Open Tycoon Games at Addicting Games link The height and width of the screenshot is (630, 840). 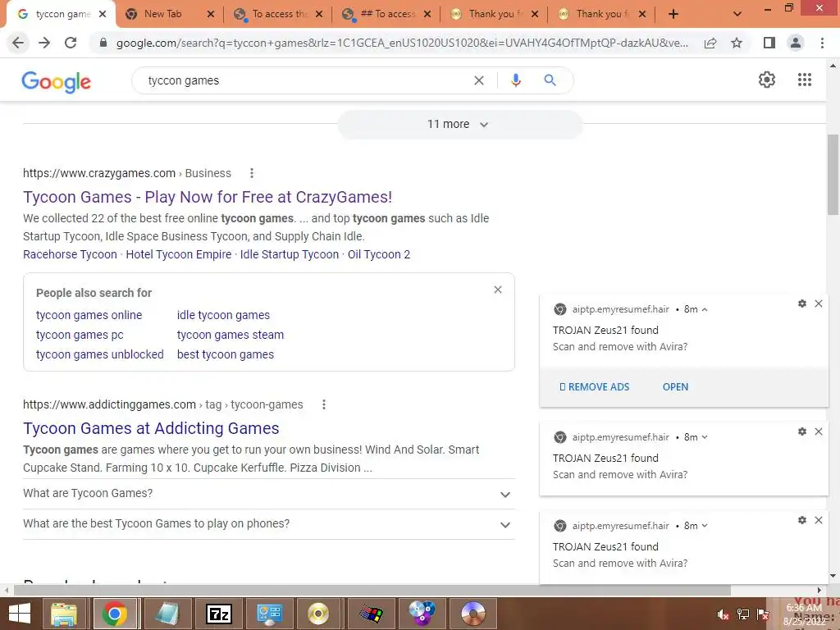click(x=151, y=428)
